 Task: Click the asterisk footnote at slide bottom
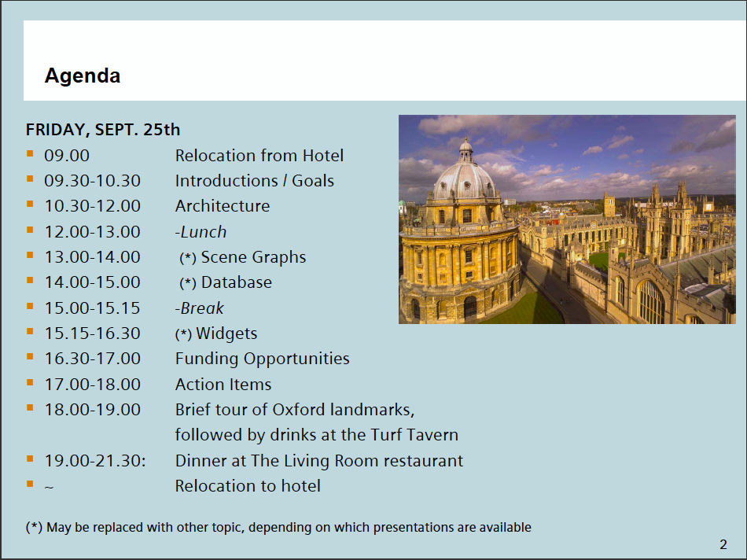point(278,527)
